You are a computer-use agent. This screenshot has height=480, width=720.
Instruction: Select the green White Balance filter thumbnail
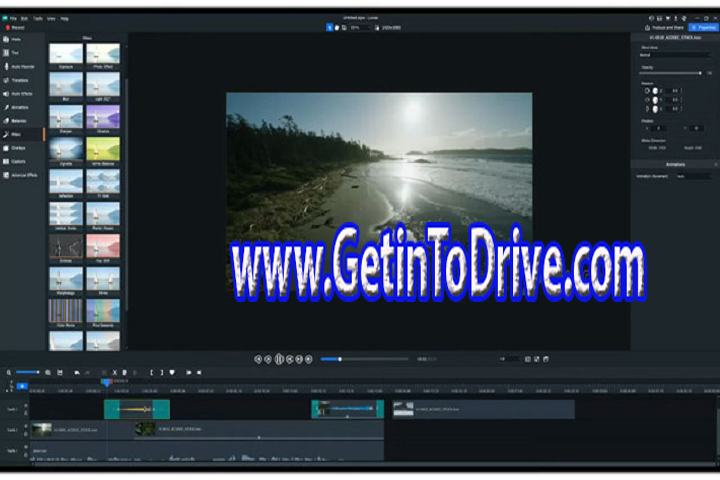coord(103,151)
